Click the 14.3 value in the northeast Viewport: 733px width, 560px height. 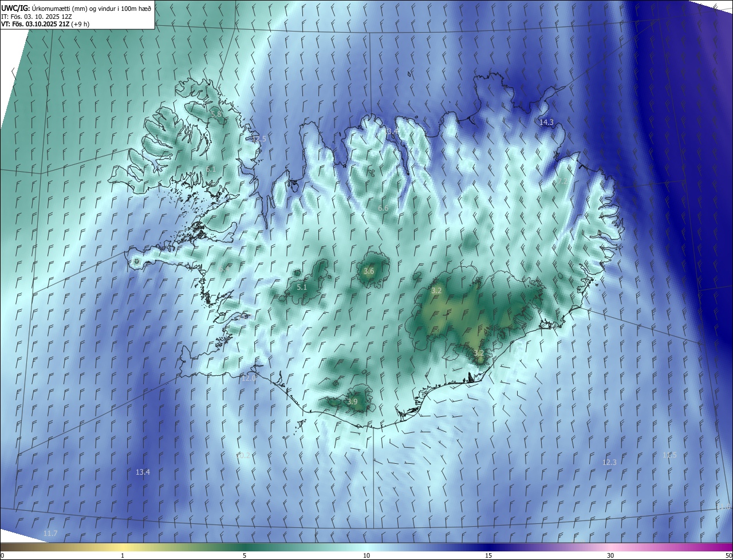[547, 122]
